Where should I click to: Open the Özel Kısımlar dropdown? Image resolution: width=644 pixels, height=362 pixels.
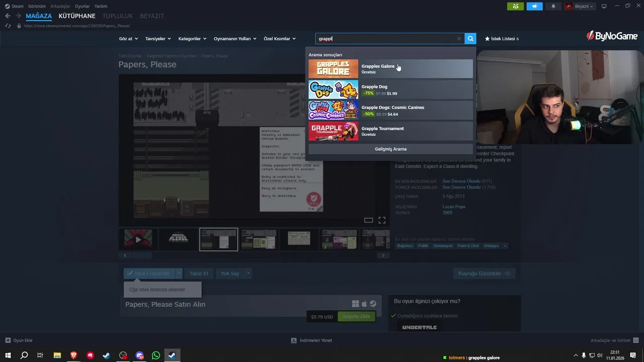pyautogui.click(x=280, y=39)
